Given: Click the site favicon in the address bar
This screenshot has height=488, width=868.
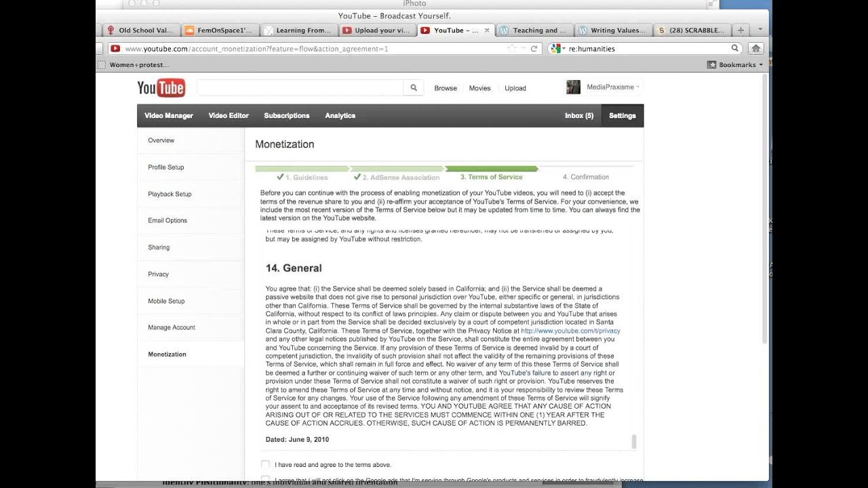Looking at the screenshot, I should click(115, 49).
